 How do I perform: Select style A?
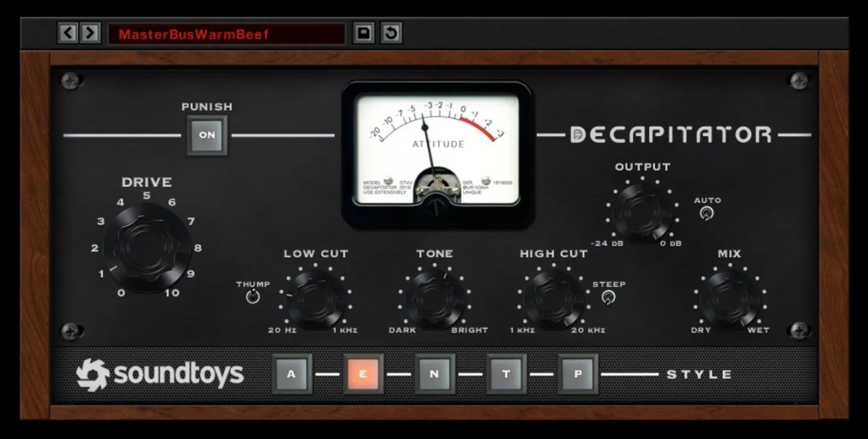(x=292, y=374)
